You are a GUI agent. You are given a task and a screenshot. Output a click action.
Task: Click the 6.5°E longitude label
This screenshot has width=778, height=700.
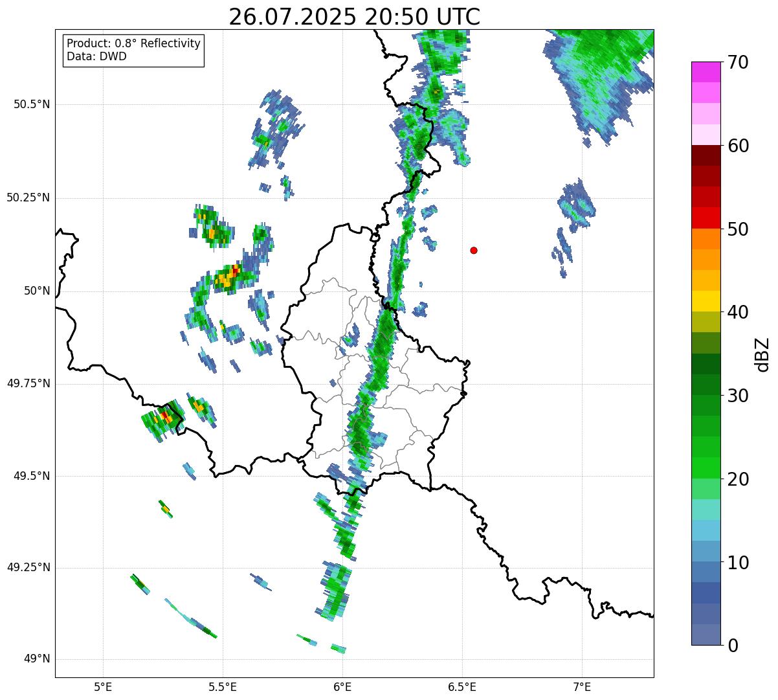pyautogui.click(x=462, y=687)
